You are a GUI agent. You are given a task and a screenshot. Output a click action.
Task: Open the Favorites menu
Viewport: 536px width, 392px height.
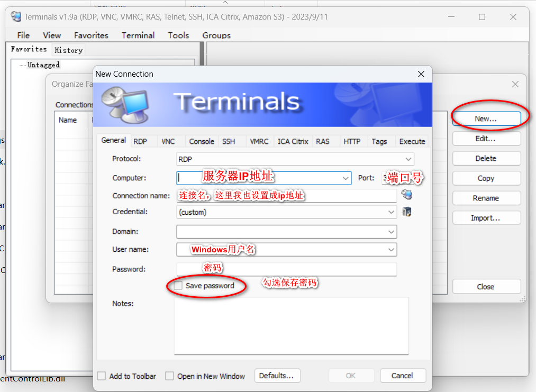[91, 35]
